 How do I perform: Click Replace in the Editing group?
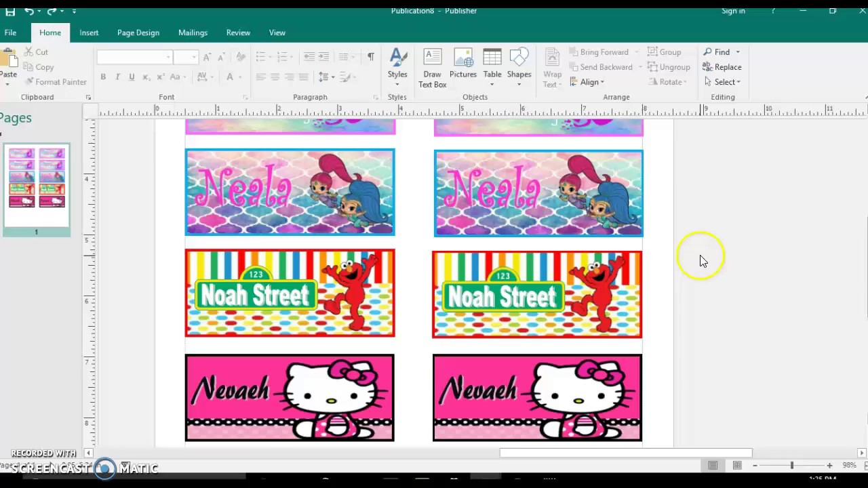coord(722,67)
